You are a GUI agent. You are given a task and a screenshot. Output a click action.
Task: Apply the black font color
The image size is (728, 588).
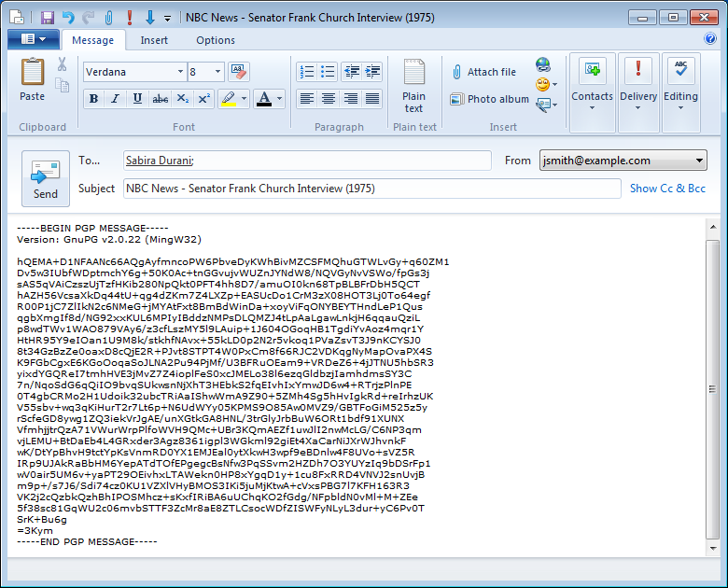tap(264, 98)
